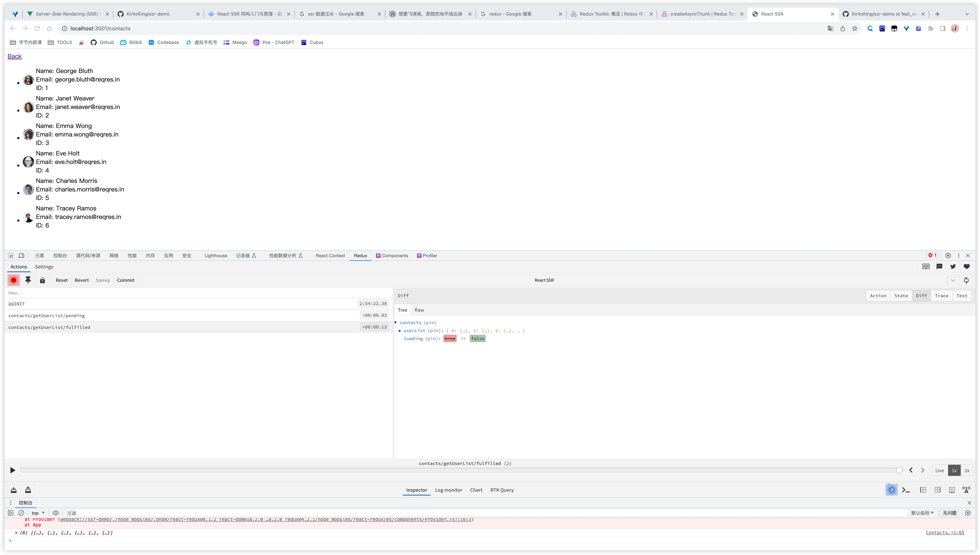
Task: Switch to the State inspector tab
Action: tap(901, 296)
